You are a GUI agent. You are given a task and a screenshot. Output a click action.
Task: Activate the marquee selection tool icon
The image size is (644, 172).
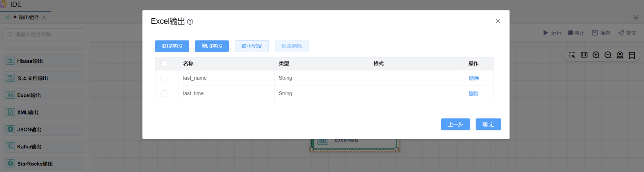pyautogui.click(x=572, y=55)
